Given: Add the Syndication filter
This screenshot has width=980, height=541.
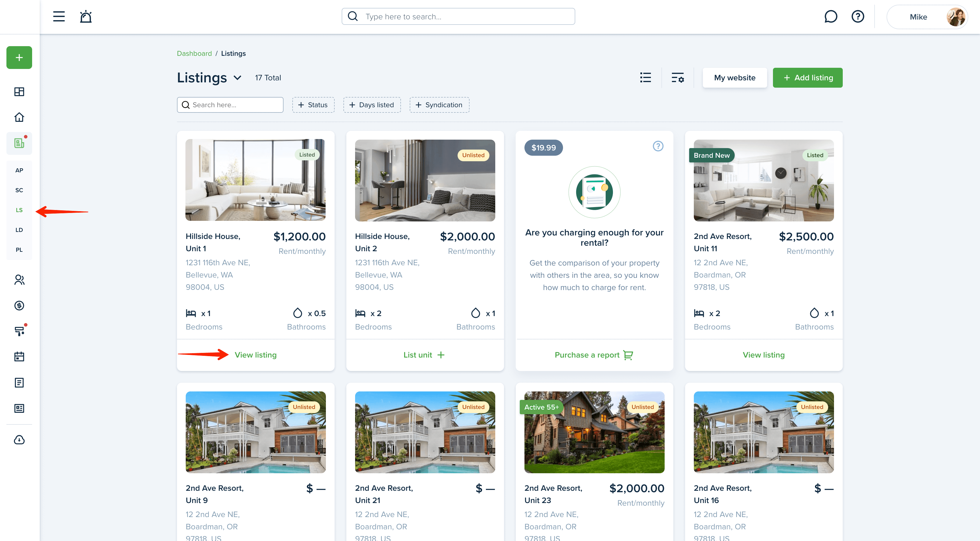Looking at the screenshot, I should tap(439, 105).
